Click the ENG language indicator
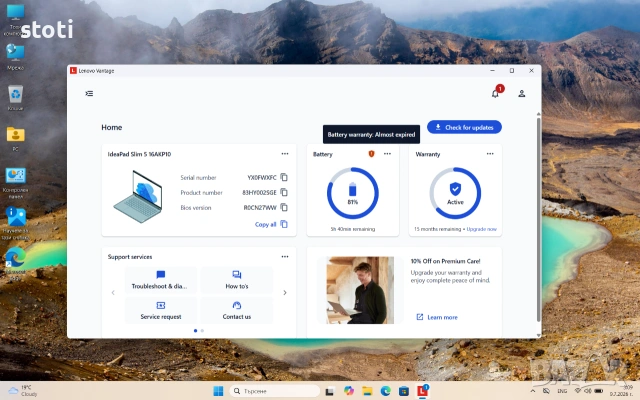 tap(562, 391)
